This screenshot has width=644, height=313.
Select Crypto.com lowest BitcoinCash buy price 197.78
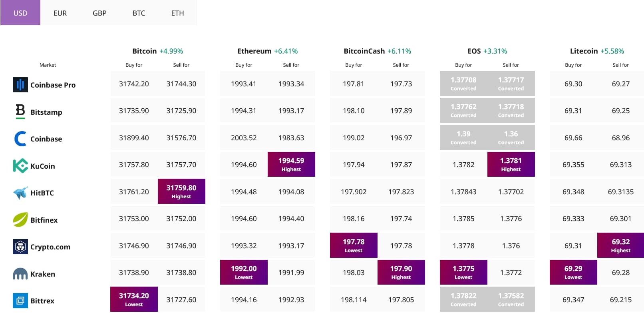(x=354, y=245)
